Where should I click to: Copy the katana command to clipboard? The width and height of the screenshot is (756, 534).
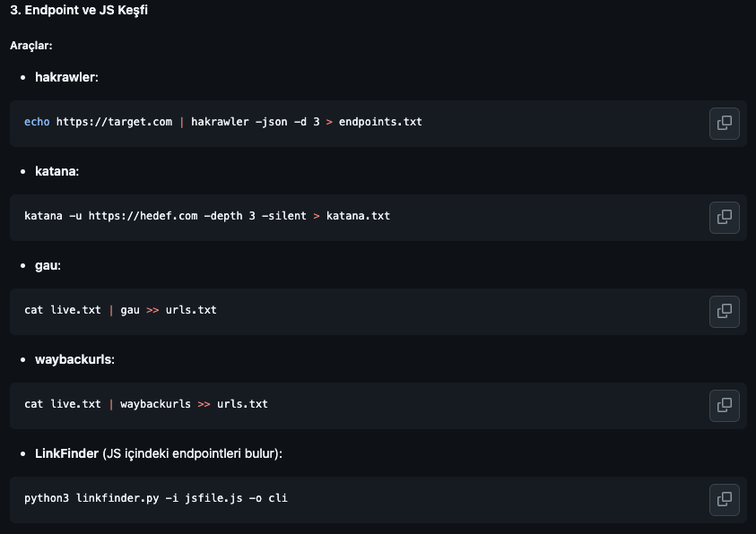coord(724,217)
